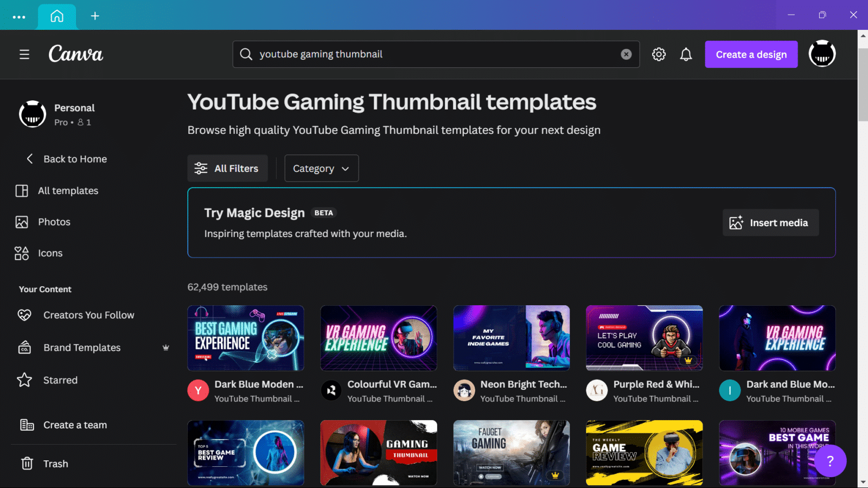Screen dimensions: 868x488
Task: Open the three-dots app menu
Action: coord(19,17)
